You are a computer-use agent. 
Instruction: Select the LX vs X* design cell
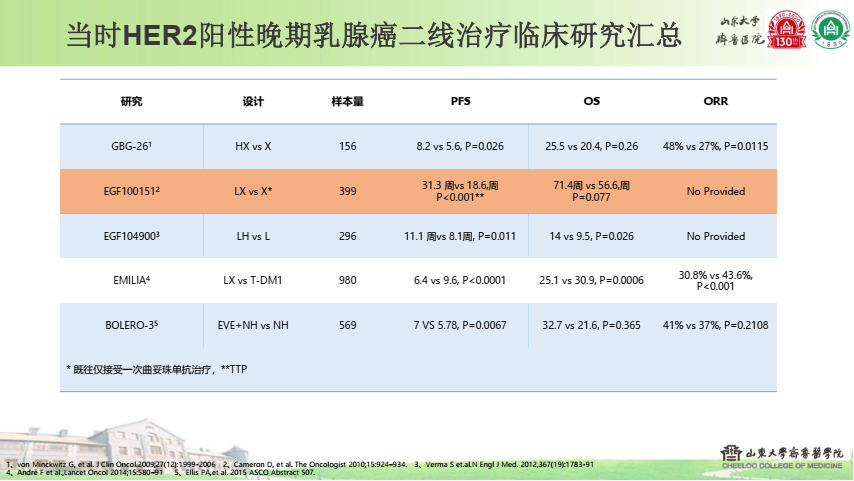click(253, 191)
